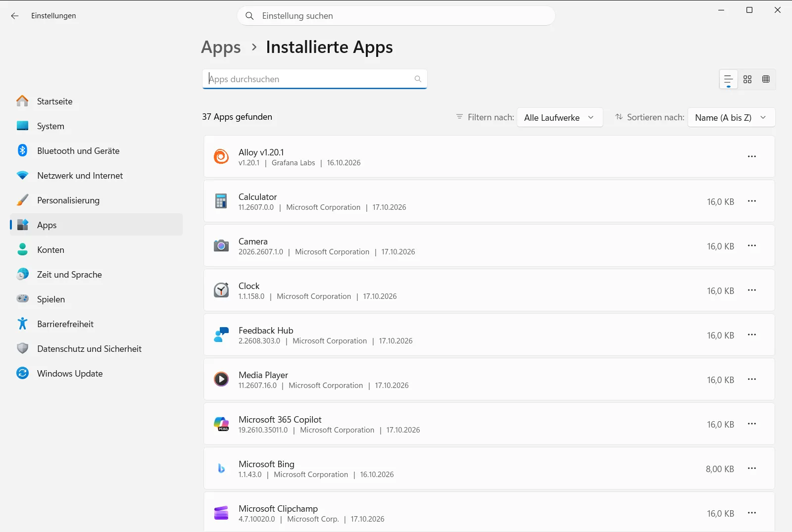Open more options for Alloy v1.20.1
792x532 pixels.
752,156
